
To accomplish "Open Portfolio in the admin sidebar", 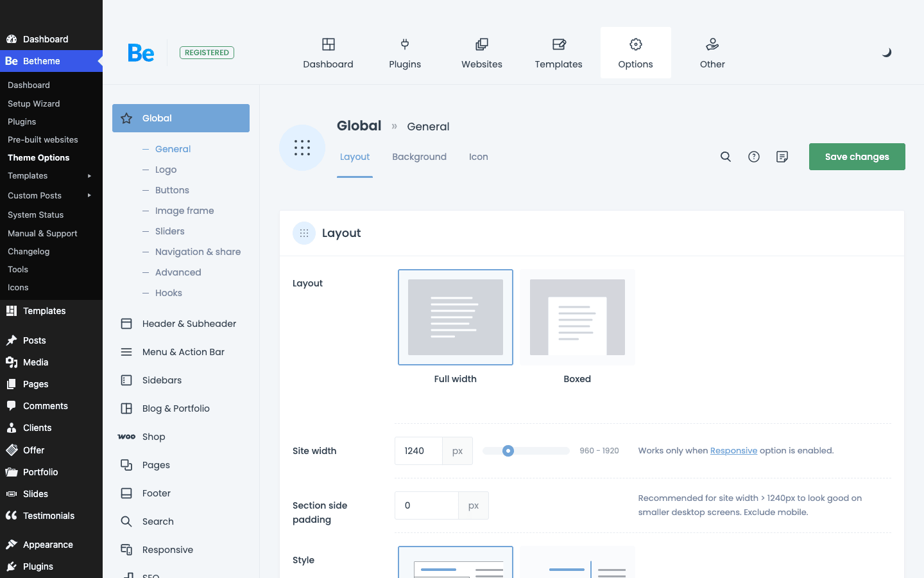I will [x=51, y=472].
